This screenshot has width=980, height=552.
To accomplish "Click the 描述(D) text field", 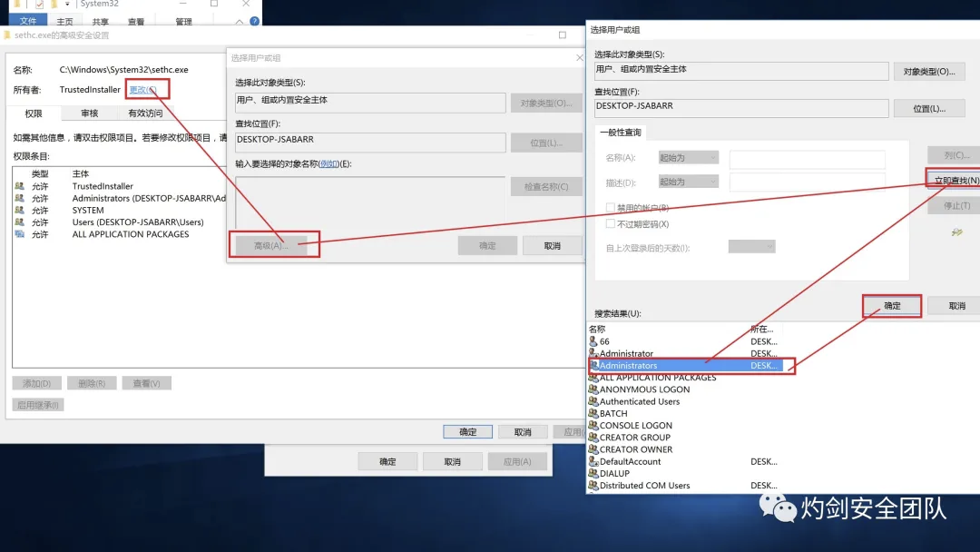I will coord(807,182).
